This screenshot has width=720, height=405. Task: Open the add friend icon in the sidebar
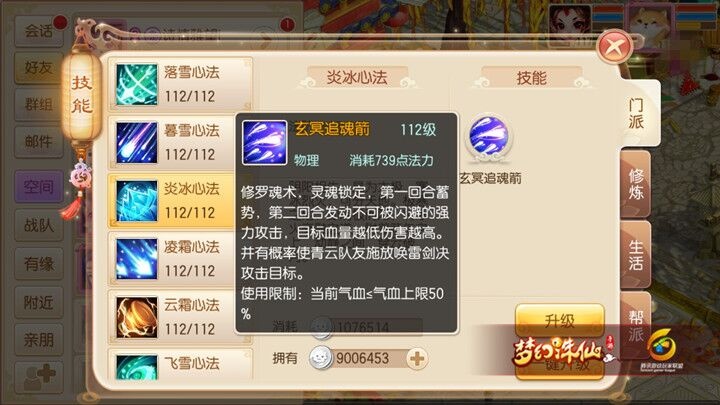[39, 377]
